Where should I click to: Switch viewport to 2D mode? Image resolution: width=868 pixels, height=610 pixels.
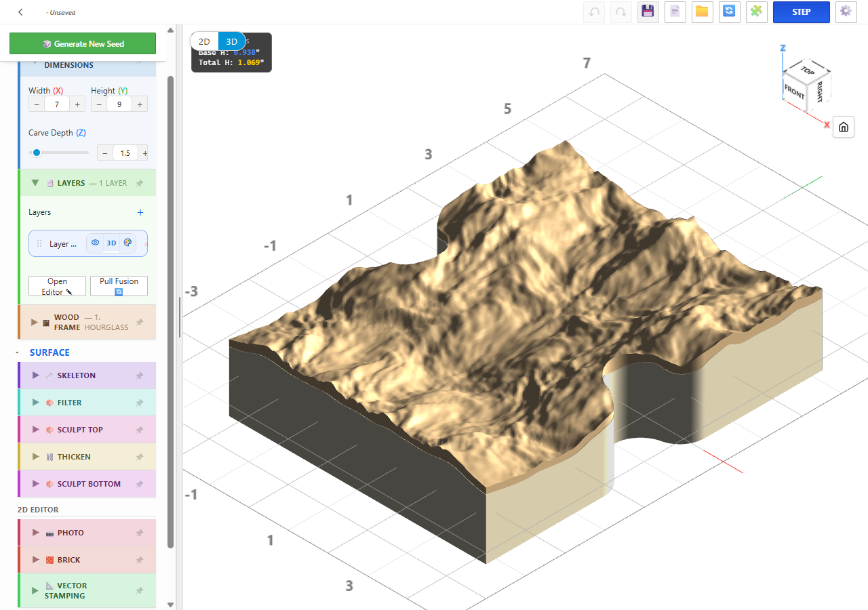pos(204,41)
